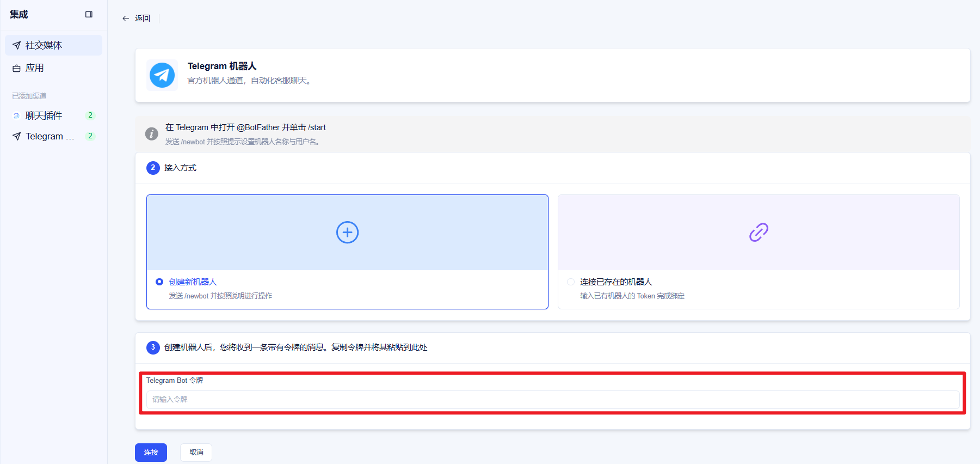Image resolution: width=980 pixels, height=464 pixels.
Task: Go back via the 返回 link
Action: tap(143, 19)
